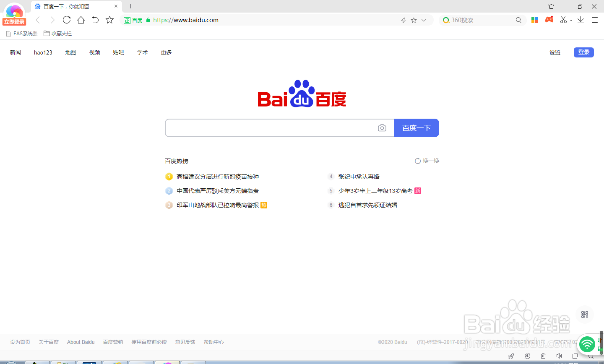Open the browser's hamburger main menu
The width and height of the screenshot is (604, 364).
pos(595,20)
